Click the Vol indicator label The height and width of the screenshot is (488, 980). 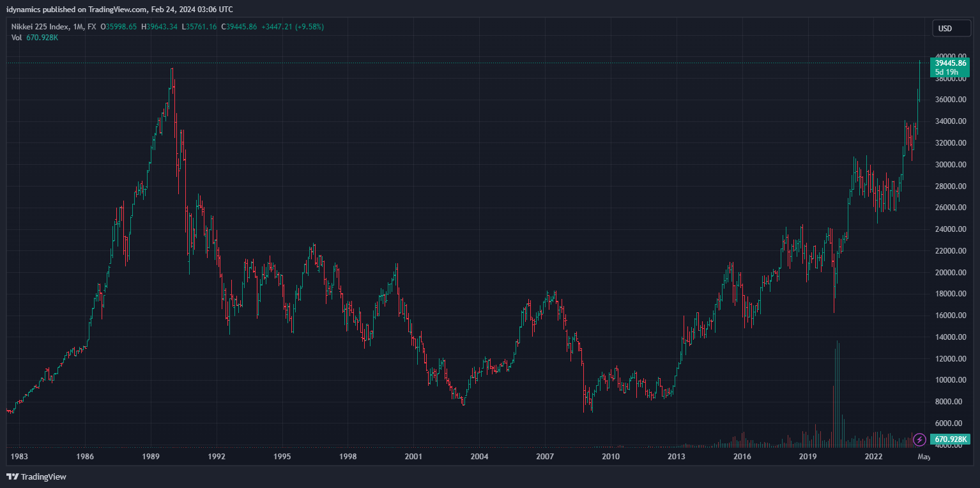17,38
